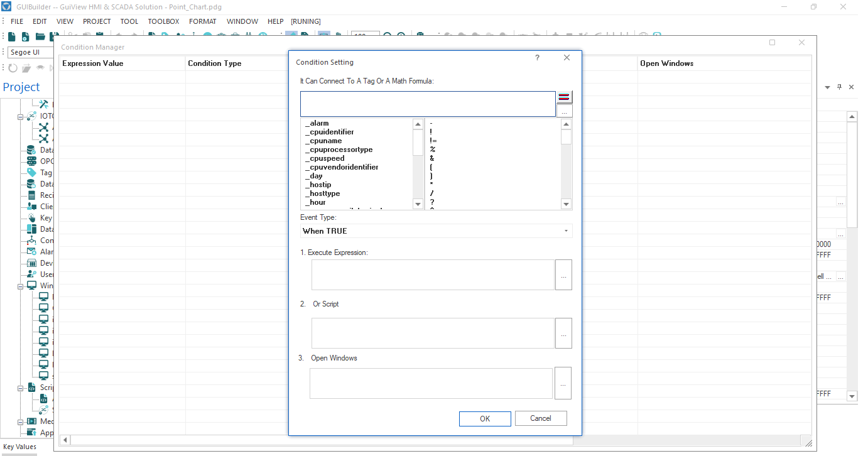Image resolution: width=868 pixels, height=456 pixels.
Task: Select the Key Values tab
Action: tap(20, 447)
